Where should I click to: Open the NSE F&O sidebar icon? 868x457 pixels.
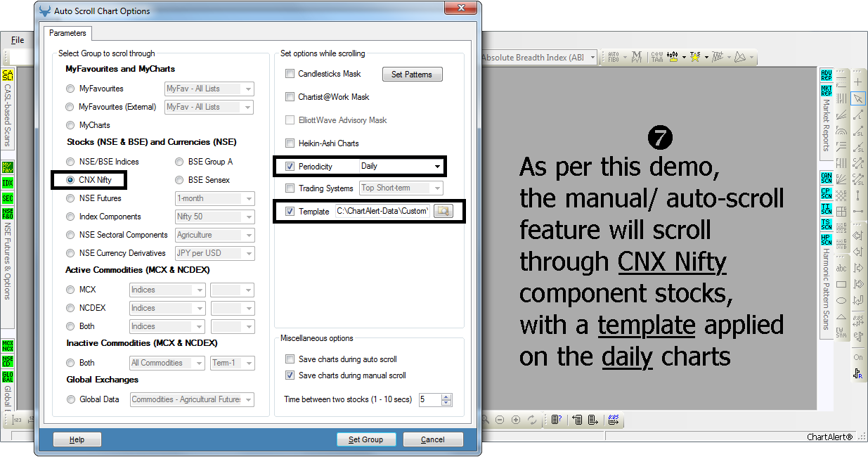pos(8,213)
